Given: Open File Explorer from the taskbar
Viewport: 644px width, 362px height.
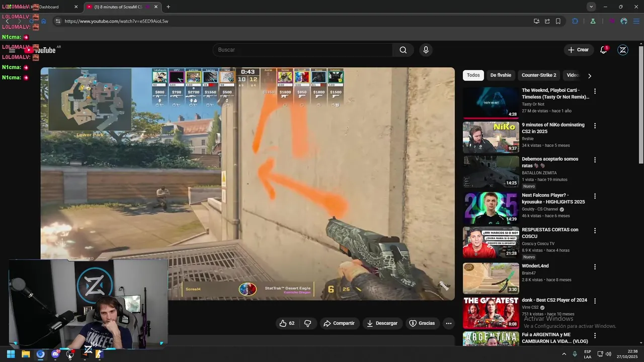Looking at the screenshot, I should coord(26,354).
